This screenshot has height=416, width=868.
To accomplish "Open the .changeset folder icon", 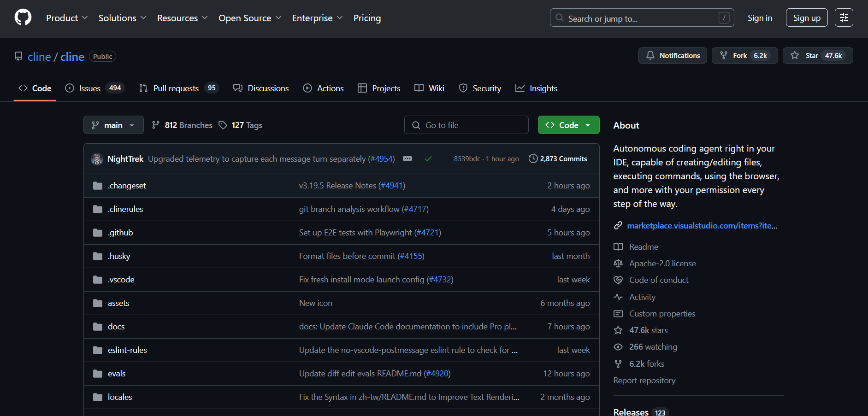I will point(98,186).
